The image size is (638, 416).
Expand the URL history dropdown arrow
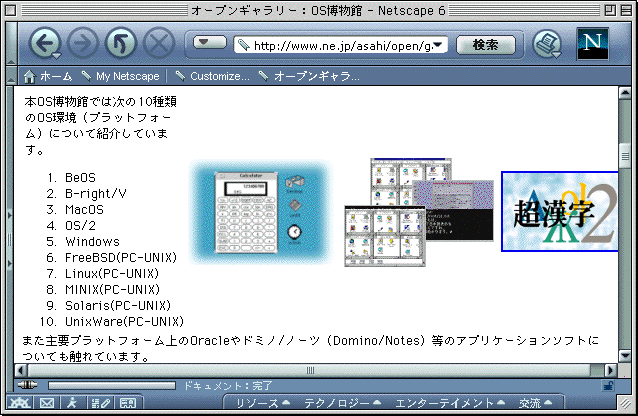tap(438, 45)
